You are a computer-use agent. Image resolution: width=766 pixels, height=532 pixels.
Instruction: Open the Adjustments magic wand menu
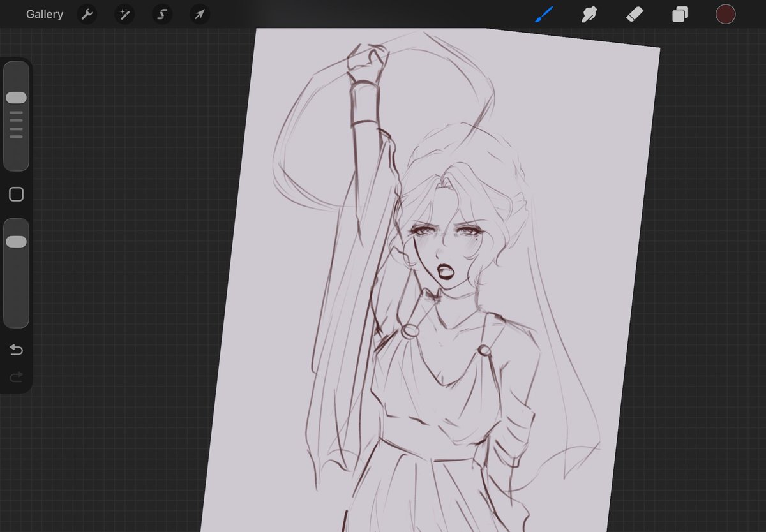click(x=124, y=14)
